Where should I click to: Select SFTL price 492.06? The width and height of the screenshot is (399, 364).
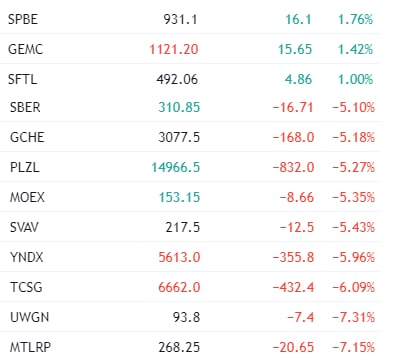177,79
